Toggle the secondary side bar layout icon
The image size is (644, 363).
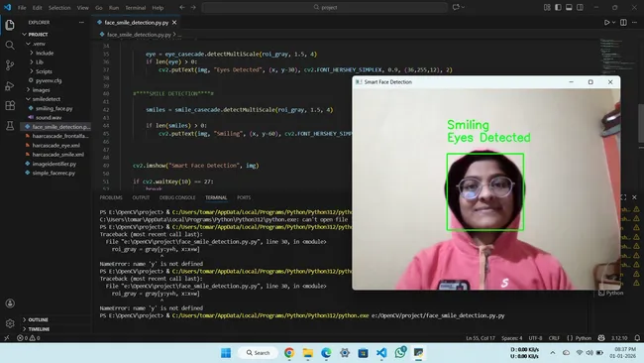(x=580, y=7)
